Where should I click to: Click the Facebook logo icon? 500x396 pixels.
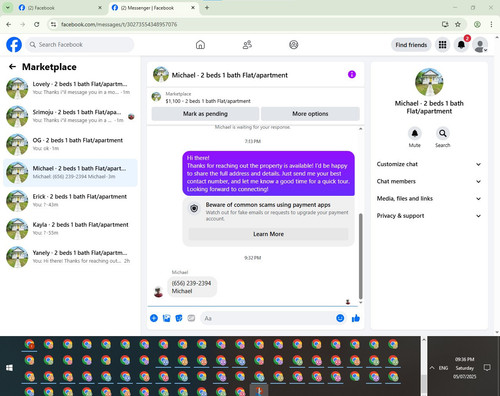14,45
